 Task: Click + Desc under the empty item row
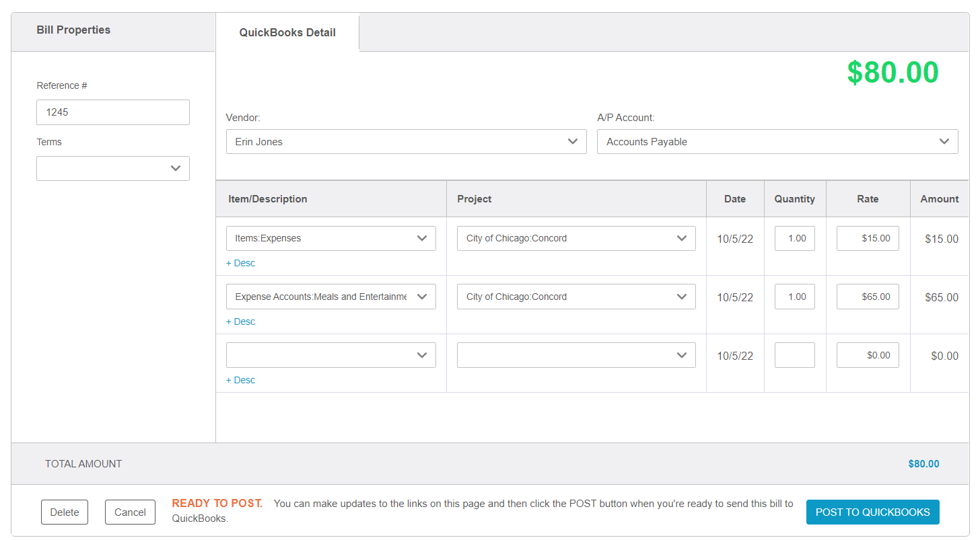[x=240, y=380]
